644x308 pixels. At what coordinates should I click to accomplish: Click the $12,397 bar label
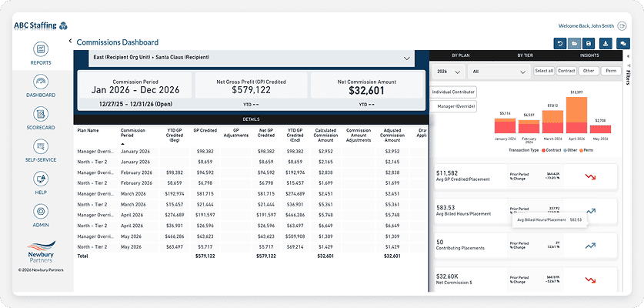[576, 92]
